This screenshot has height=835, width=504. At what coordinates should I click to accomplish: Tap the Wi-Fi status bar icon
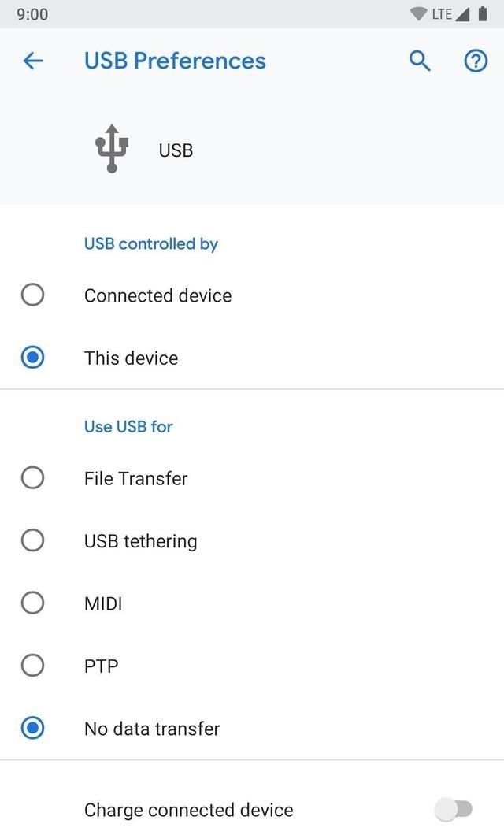[x=419, y=14]
